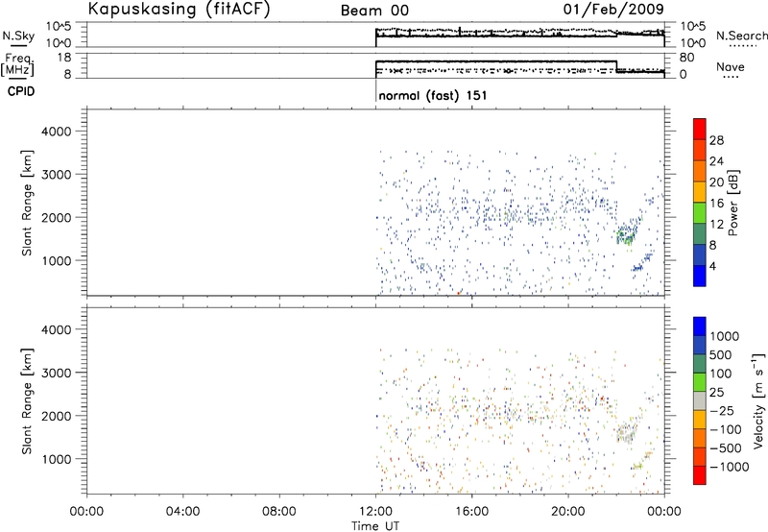The width and height of the screenshot is (768, 532).
Task: Click the Slant Range axis title of the power panel
Action: click(x=27, y=204)
